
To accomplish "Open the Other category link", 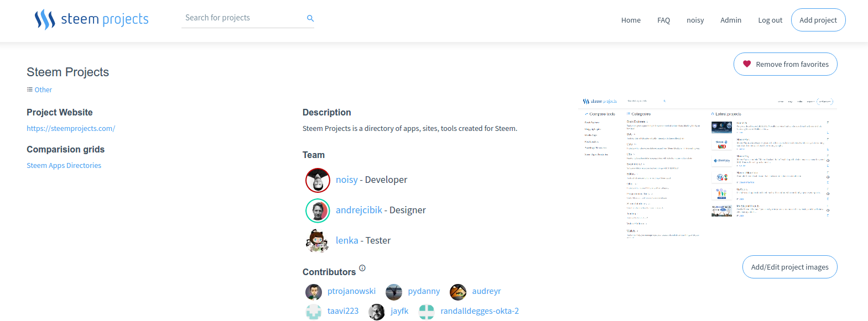I will click(43, 90).
